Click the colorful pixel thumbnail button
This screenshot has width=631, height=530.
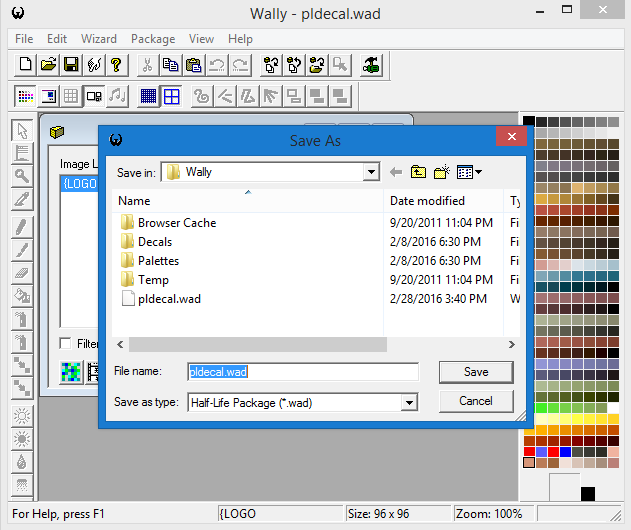pyautogui.click(x=71, y=372)
